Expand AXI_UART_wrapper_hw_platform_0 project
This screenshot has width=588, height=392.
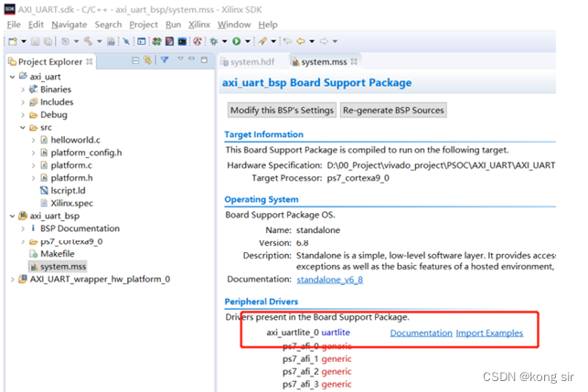tap(13, 280)
